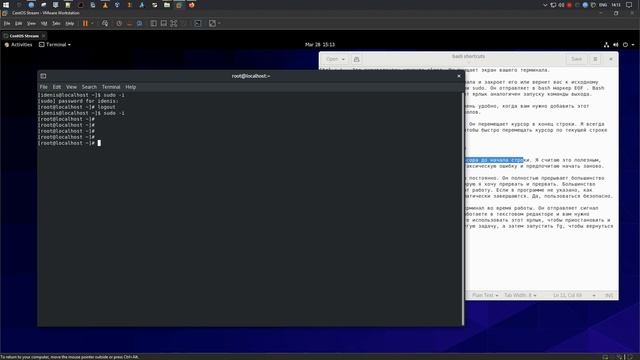Click the INS indicator in editor status bar

point(609,295)
